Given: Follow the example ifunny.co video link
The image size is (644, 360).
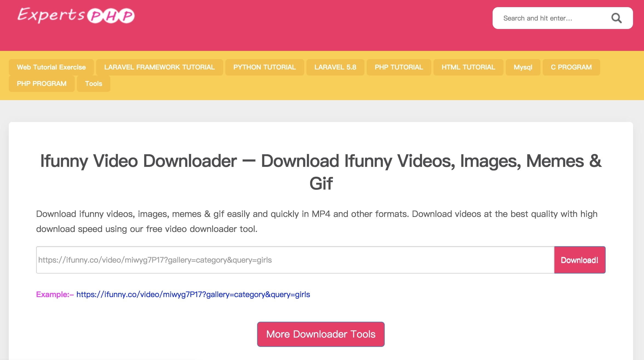Looking at the screenshot, I should pos(193,295).
